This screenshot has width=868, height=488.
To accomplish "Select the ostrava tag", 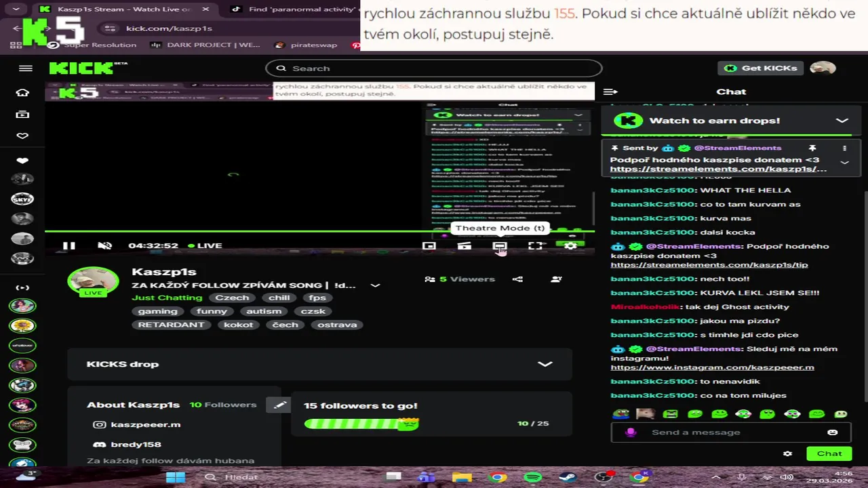I will [337, 325].
